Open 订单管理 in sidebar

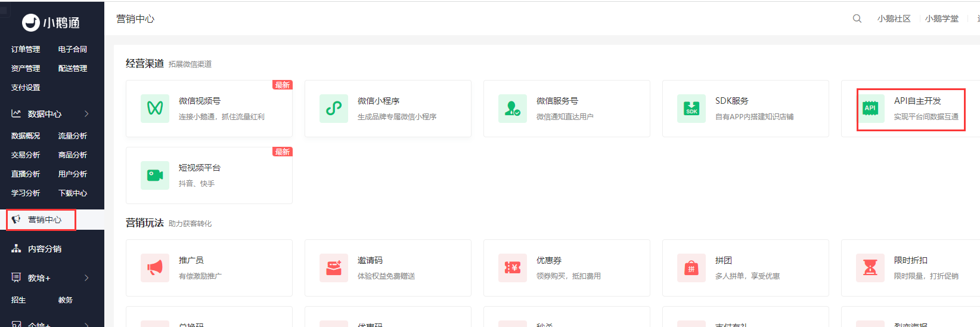(x=26, y=50)
